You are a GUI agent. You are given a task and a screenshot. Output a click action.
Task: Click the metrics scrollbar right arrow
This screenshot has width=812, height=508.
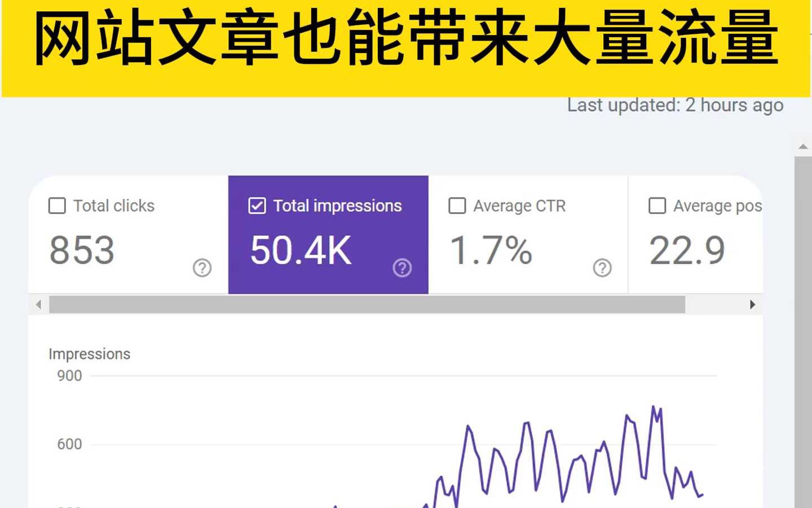(752, 305)
